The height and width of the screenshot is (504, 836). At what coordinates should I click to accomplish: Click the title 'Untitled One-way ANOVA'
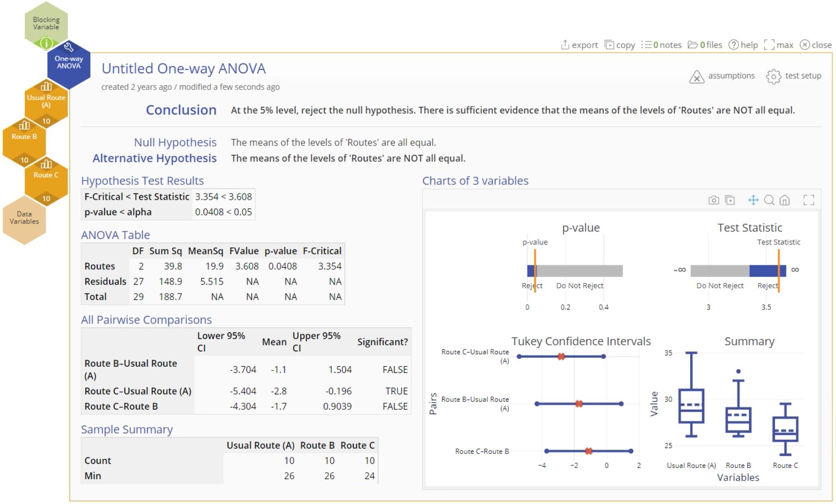click(184, 69)
